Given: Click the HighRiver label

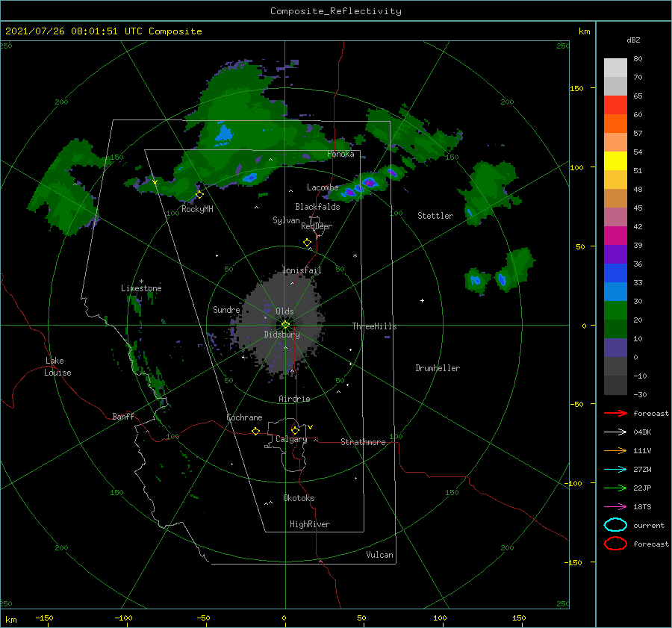Looking at the screenshot, I should [310, 524].
